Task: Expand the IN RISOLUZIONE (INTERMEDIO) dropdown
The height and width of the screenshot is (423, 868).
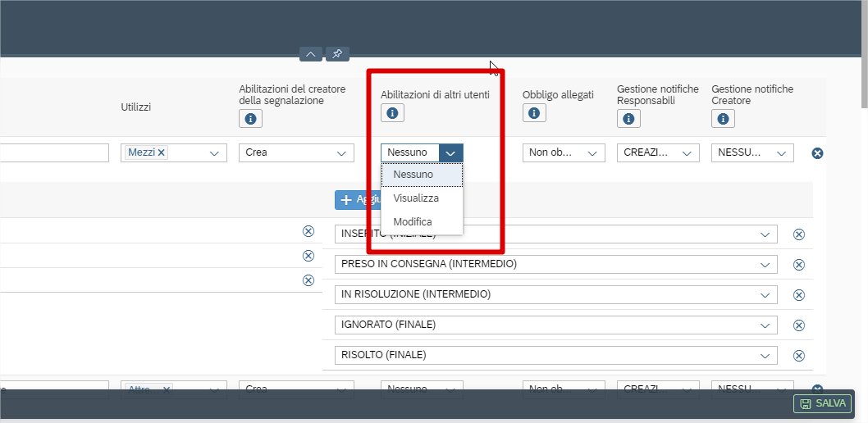Action: pyautogui.click(x=765, y=295)
